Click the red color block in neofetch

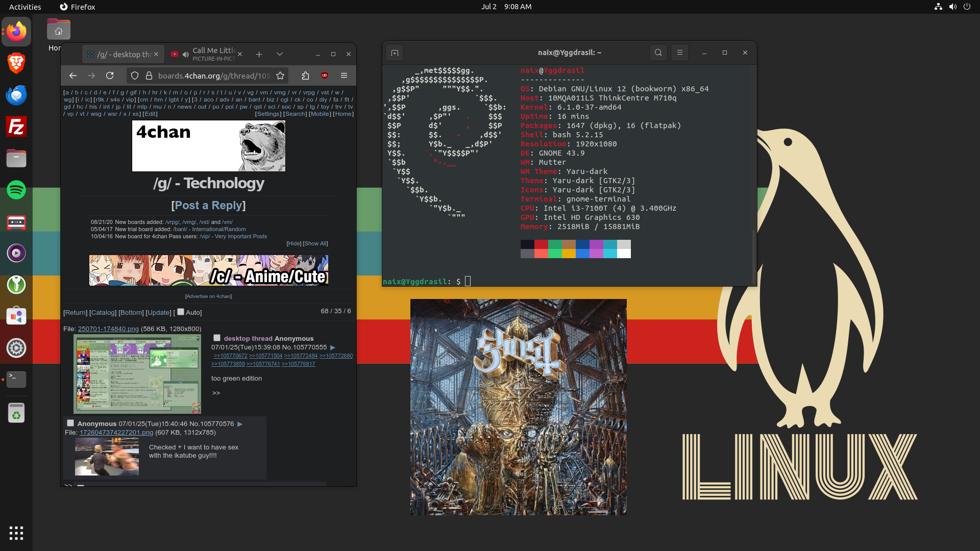541,244
